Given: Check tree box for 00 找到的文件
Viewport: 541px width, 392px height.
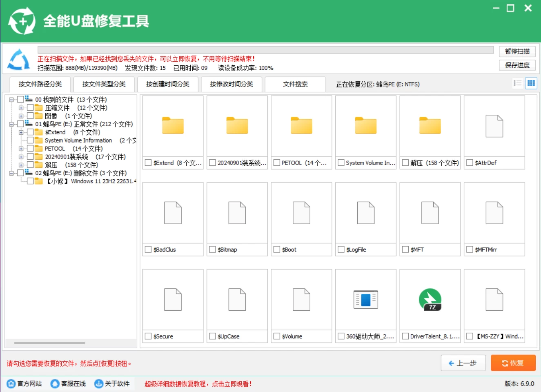Looking at the screenshot, I should 20,100.
